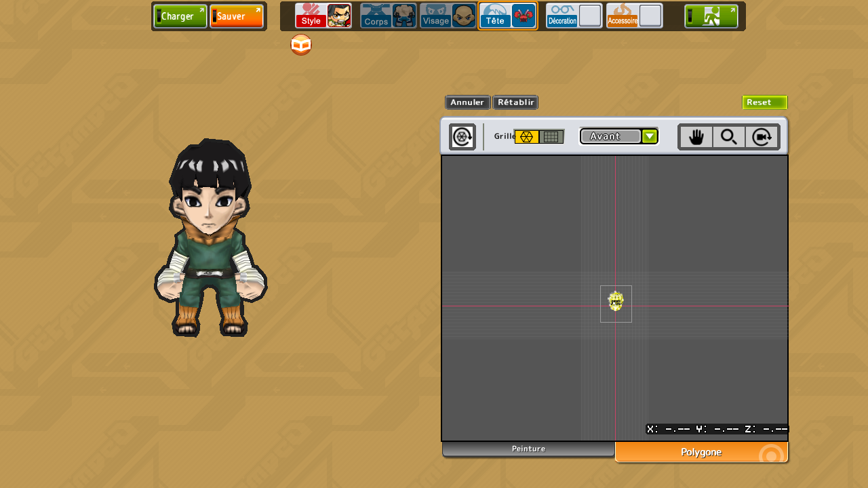
Task: Switch to the Polygone tab
Action: [x=702, y=452]
